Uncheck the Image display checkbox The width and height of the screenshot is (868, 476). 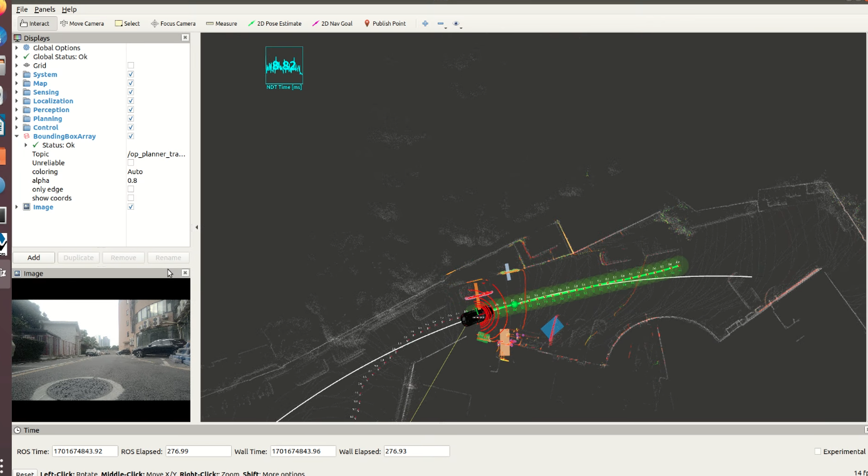coord(131,207)
